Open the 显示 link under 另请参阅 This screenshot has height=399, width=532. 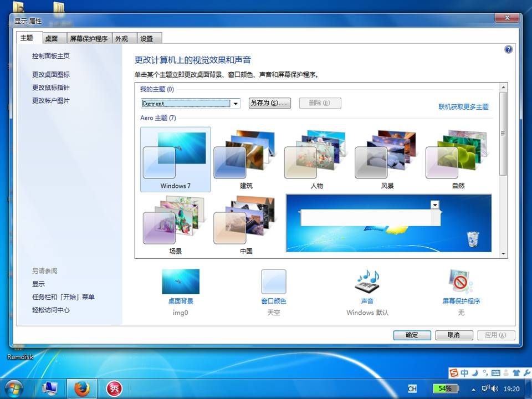[38, 284]
